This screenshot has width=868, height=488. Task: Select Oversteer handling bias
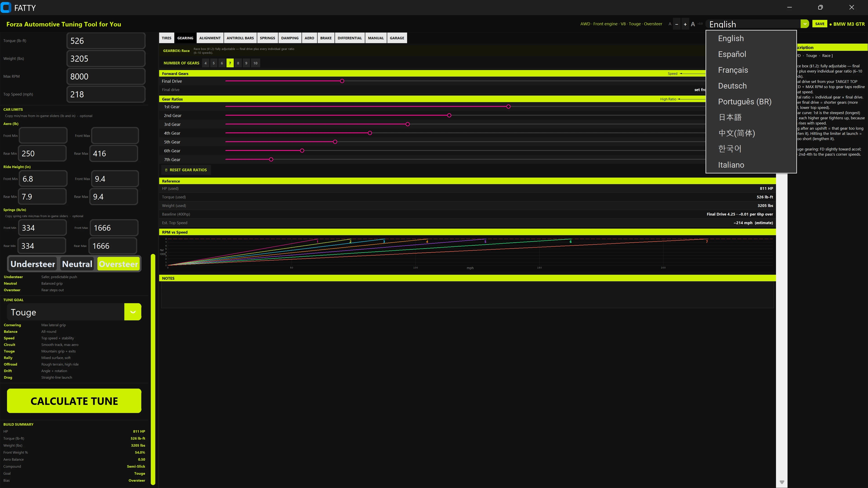(x=119, y=264)
